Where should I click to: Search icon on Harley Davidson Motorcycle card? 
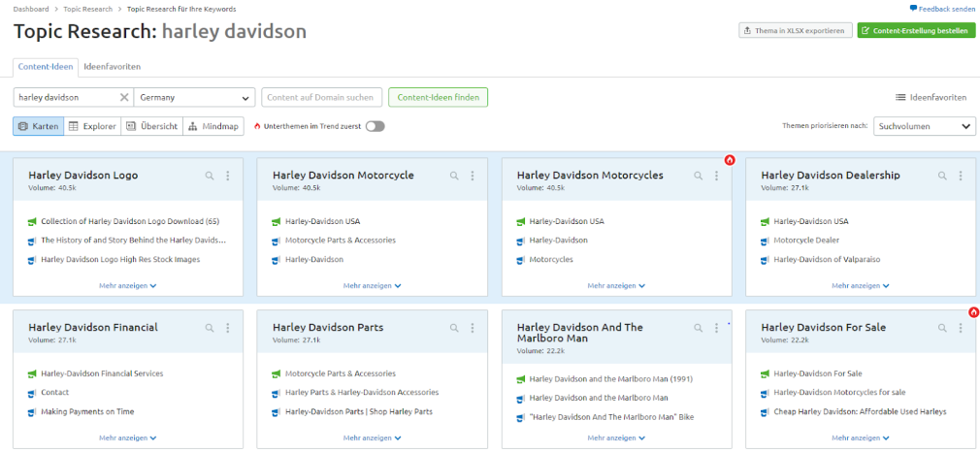point(454,177)
